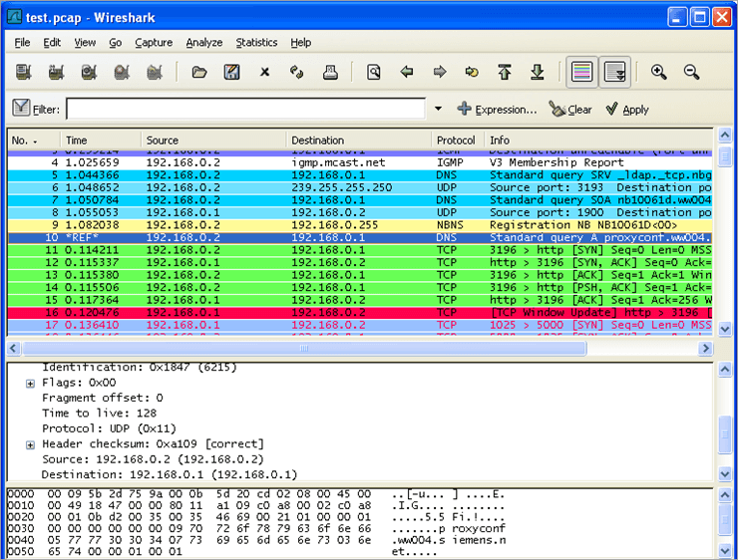Click hex row 0030 bytes
Image resolution: width=738 pixels, height=560 pixels.
(x=209, y=528)
